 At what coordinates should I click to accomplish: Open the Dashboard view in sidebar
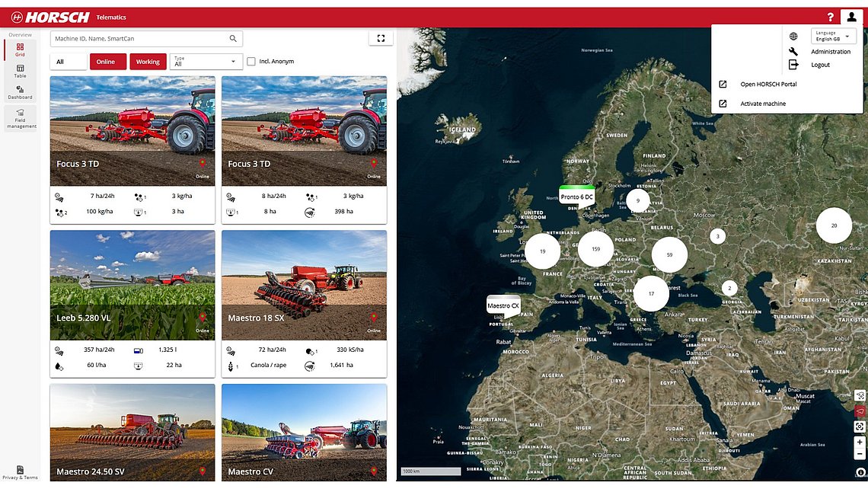click(x=20, y=92)
